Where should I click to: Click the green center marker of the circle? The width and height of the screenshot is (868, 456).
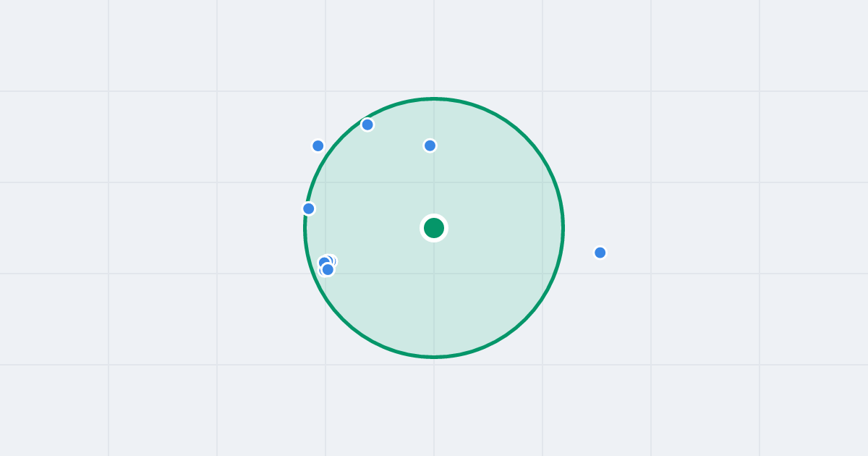tap(434, 228)
